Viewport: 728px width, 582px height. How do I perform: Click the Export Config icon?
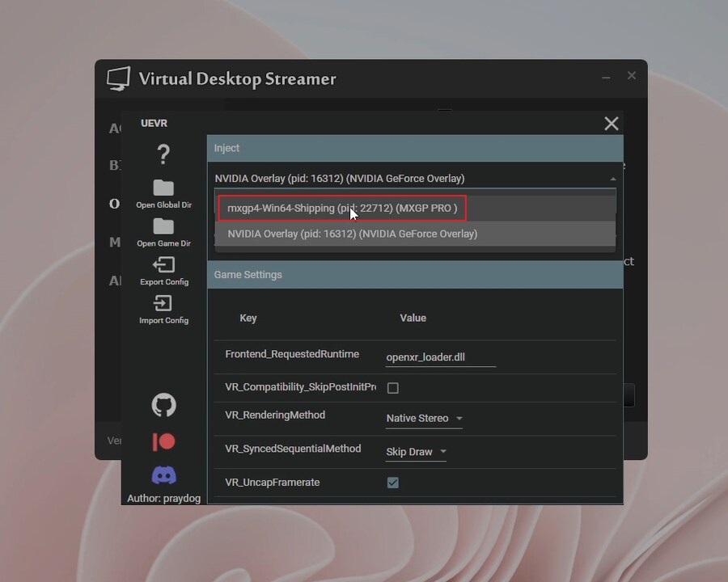(x=163, y=265)
